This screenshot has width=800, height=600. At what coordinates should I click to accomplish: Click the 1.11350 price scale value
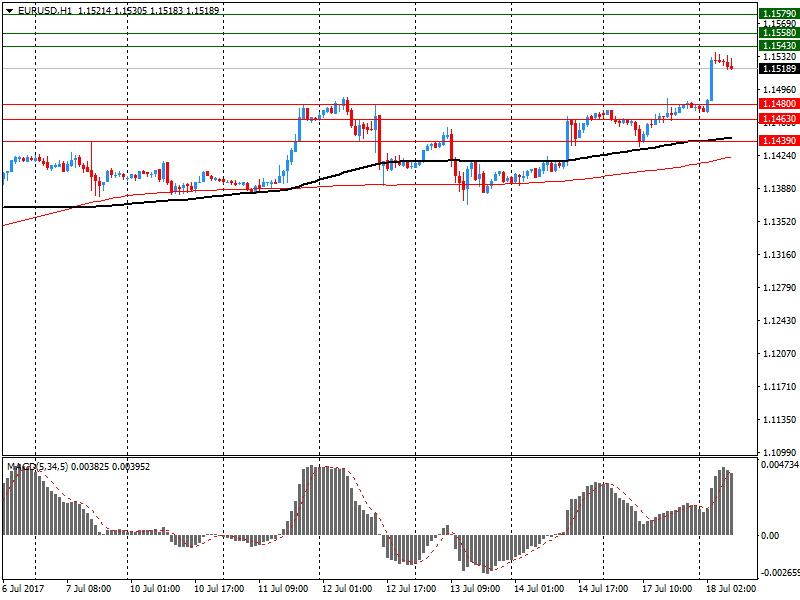click(x=779, y=419)
